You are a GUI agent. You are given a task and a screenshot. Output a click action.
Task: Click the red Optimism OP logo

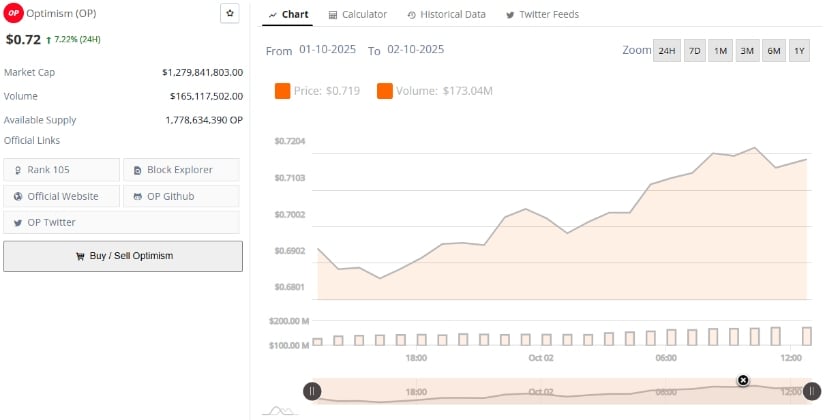[x=14, y=13]
